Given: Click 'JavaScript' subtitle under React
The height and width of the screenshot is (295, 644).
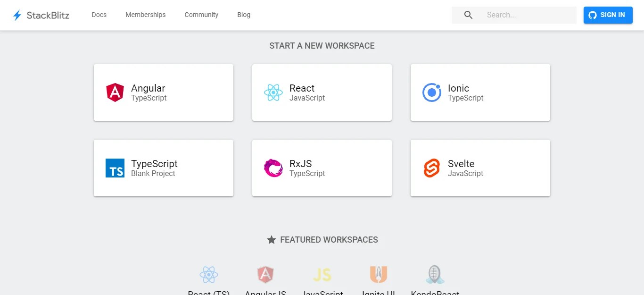Looking at the screenshot, I should pos(307,98).
